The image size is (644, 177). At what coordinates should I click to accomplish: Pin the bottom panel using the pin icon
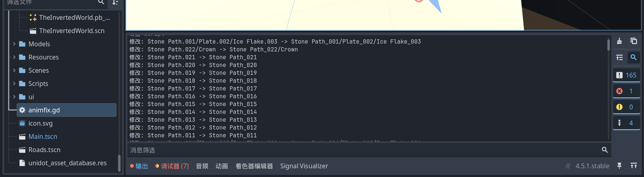pos(619,166)
